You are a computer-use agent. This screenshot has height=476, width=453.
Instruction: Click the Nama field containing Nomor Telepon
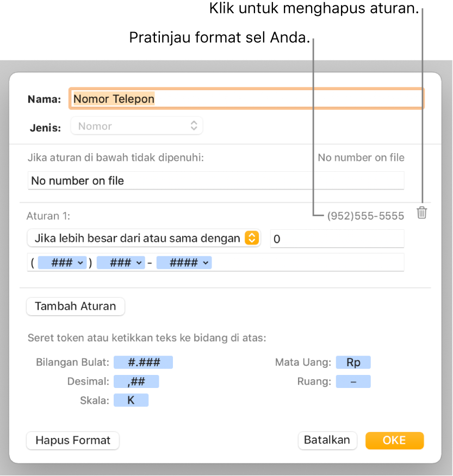[246, 99]
